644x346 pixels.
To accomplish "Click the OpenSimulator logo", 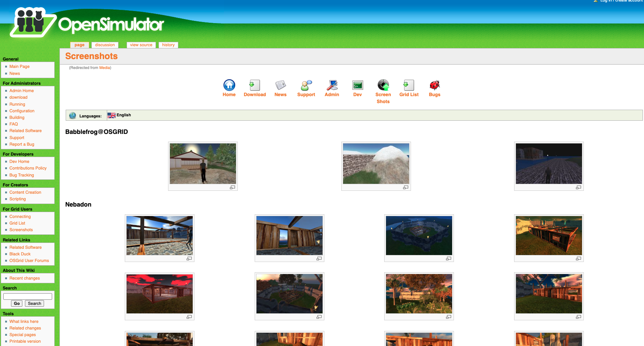I will [87, 23].
